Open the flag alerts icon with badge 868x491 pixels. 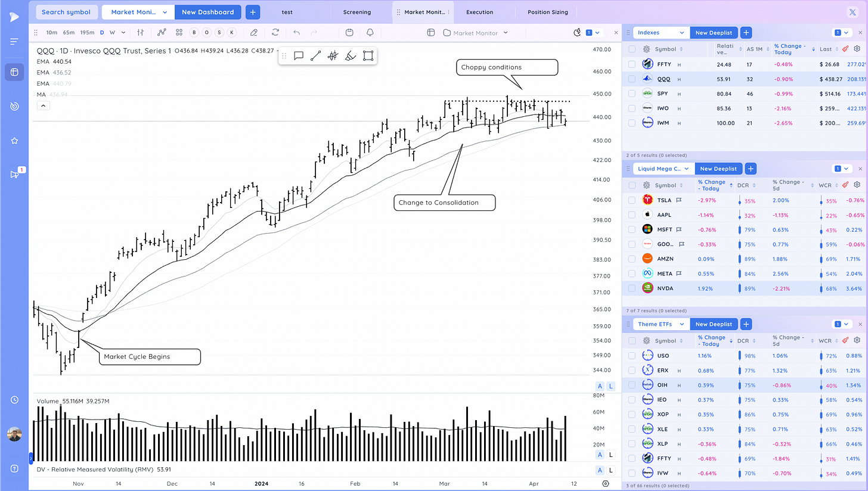14,174
